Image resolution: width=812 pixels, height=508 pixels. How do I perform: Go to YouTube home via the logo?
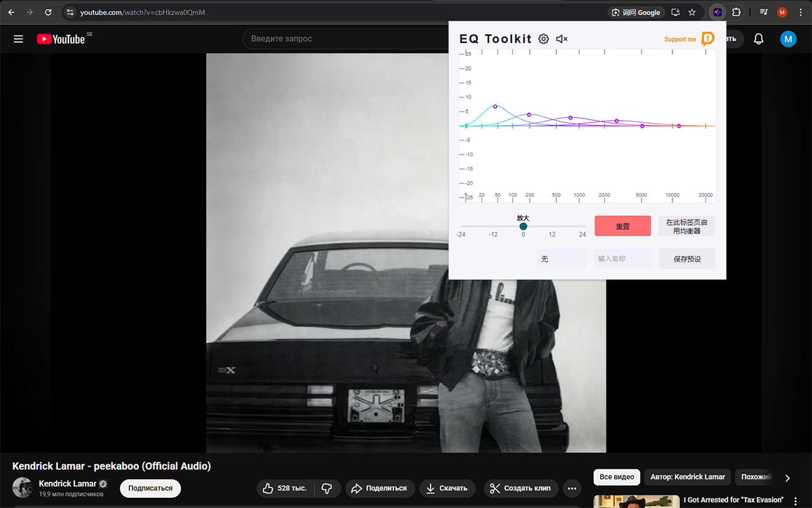[61, 39]
